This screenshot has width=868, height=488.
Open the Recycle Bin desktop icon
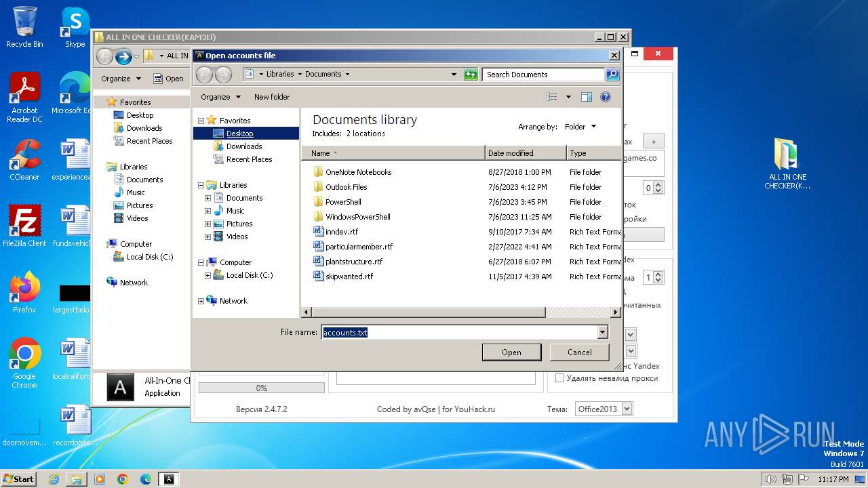coord(24,27)
